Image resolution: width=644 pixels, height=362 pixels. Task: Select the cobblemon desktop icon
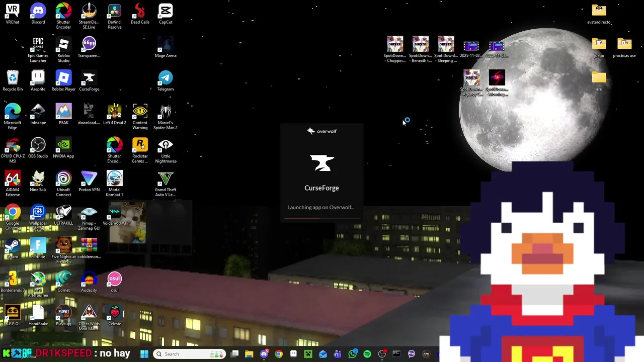pos(89,249)
